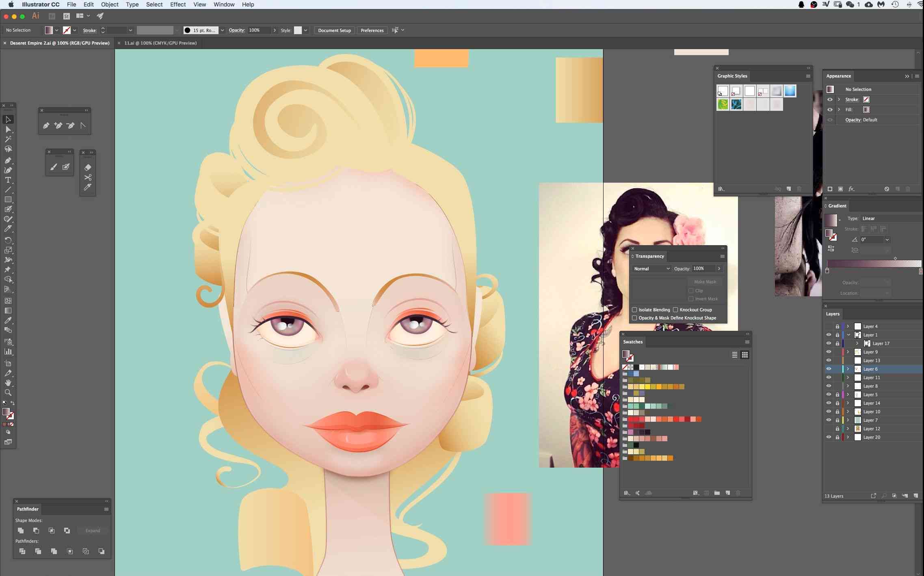
Task: Click the Pathfinder Minus Front icon
Action: point(37,530)
